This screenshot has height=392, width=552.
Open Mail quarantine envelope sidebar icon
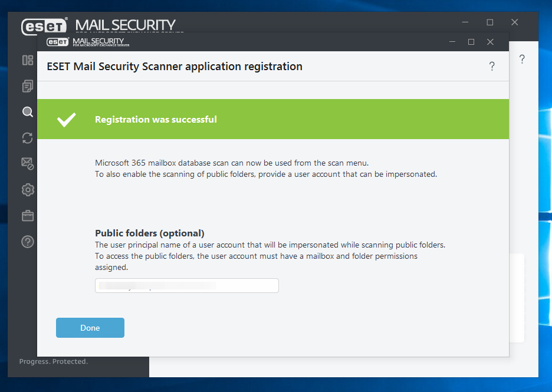tap(28, 163)
